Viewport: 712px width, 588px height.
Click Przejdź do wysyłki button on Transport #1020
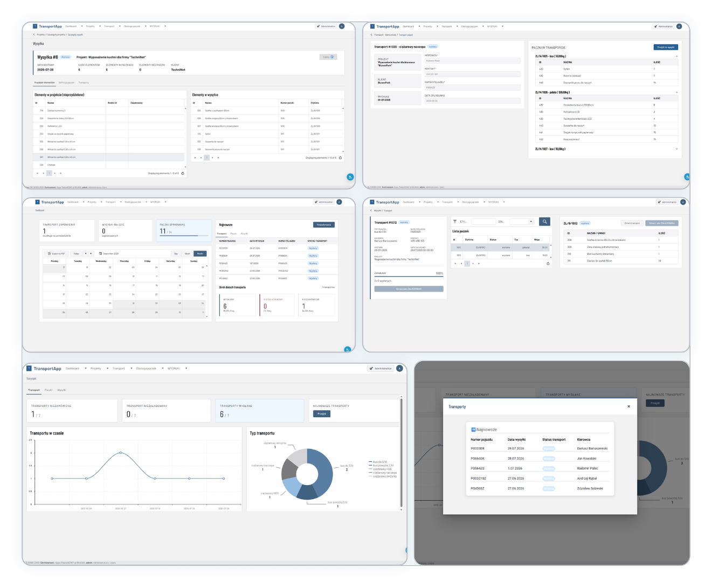pos(666,47)
